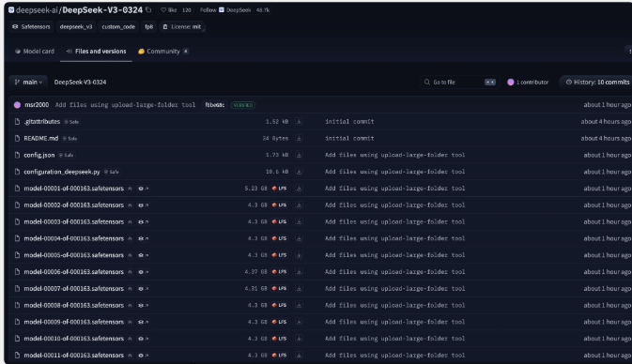The image size is (632, 364).
Task: Switch to the Community tab
Action: [163, 52]
